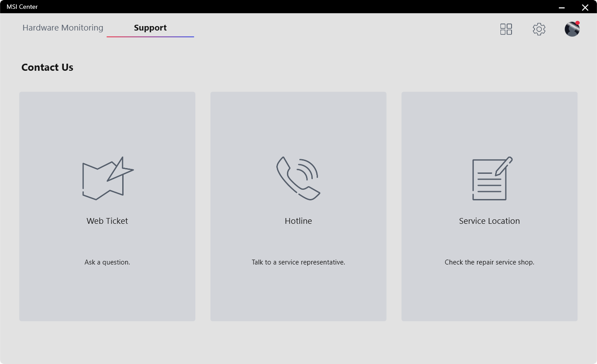Click the Hotline phone icon
This screenshot has width=597, height=364.
click(298, 178)
